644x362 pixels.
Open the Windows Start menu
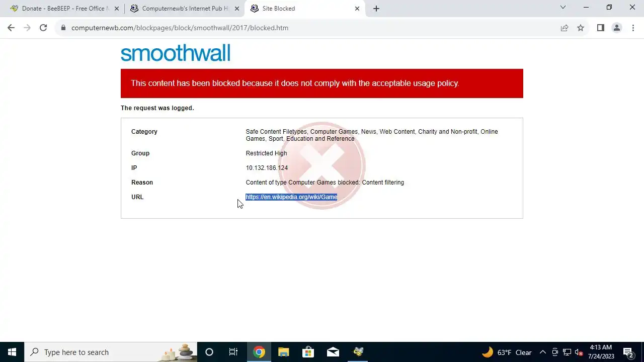[12, 352]
